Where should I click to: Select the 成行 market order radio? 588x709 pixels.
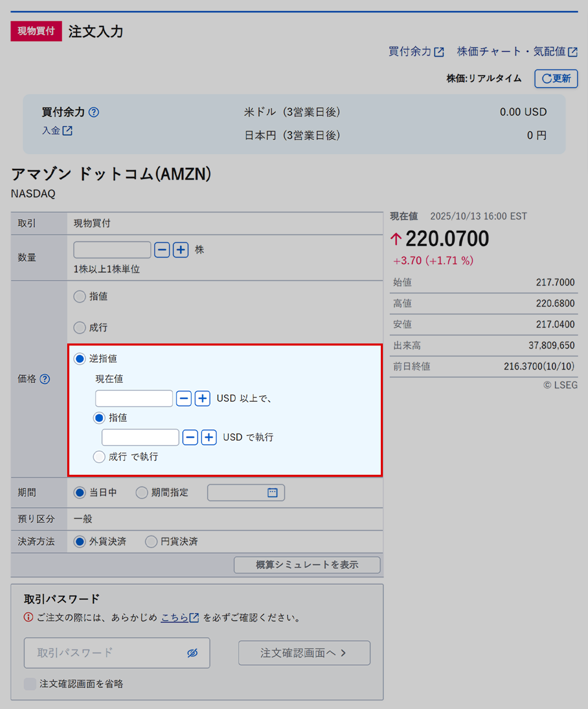(x=79, y=328)
